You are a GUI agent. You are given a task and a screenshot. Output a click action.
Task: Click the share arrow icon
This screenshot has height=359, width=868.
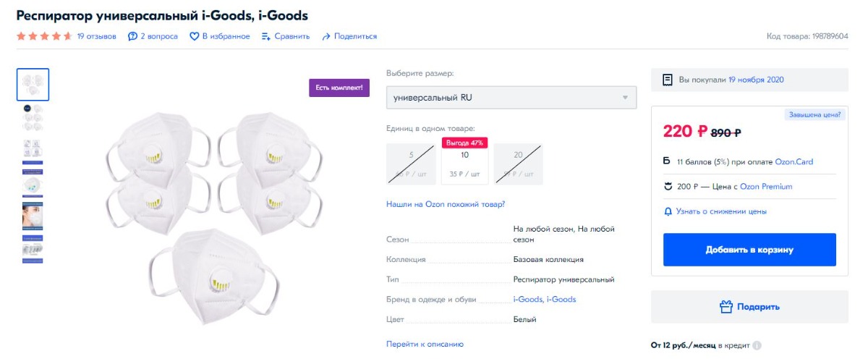(x=326, y=36)
